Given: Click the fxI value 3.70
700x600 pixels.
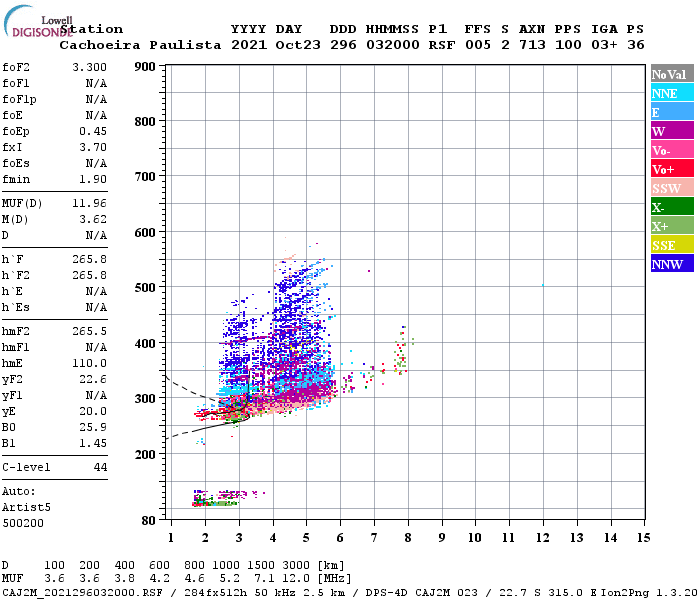Looking at the screenshot, I should pyautogui.click(x=93, y=147).
